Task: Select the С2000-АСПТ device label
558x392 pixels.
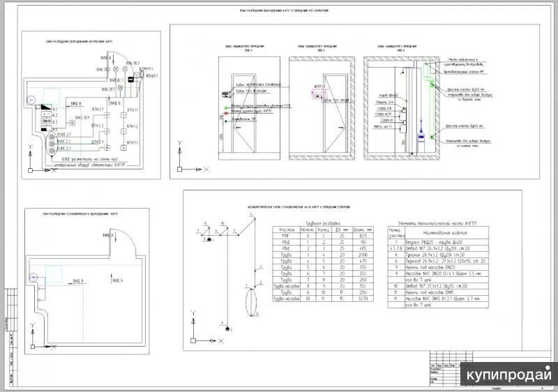Action: [x=384, y=114]
